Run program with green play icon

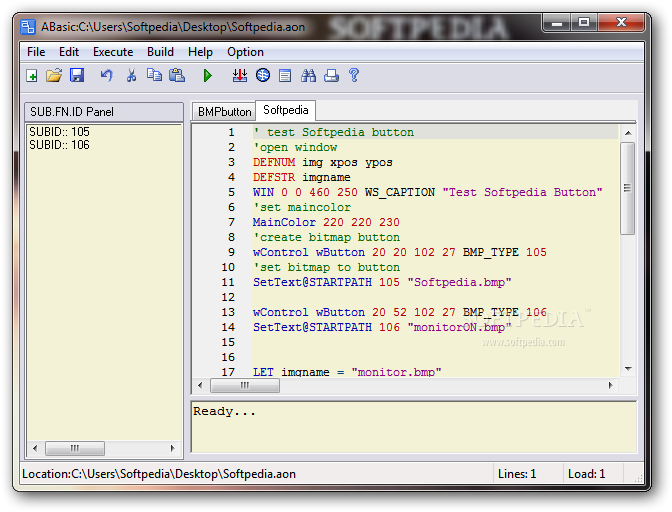tap(208, 75)
